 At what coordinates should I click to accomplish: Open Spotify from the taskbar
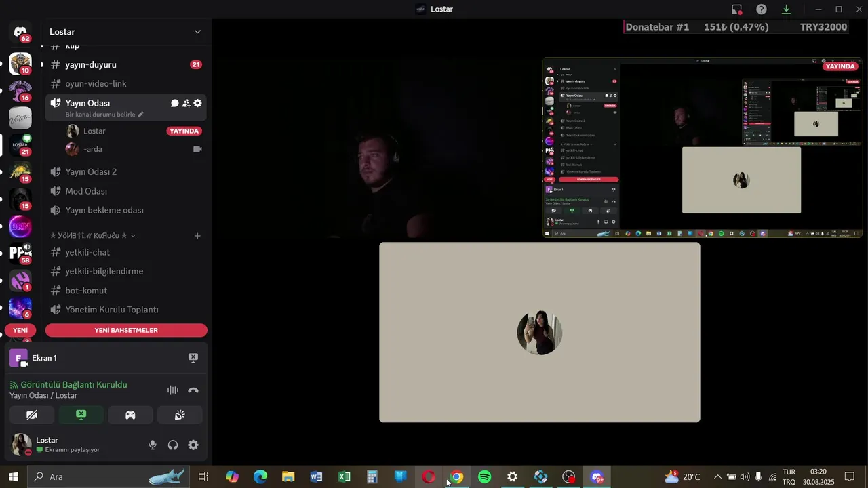point(484,476)
